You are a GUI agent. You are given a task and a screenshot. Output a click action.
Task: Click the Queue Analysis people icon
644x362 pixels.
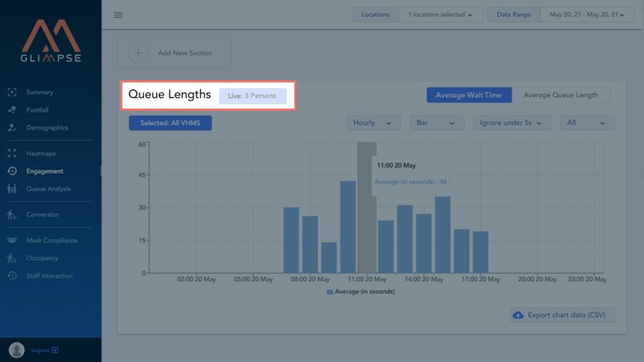coord(12,189)
